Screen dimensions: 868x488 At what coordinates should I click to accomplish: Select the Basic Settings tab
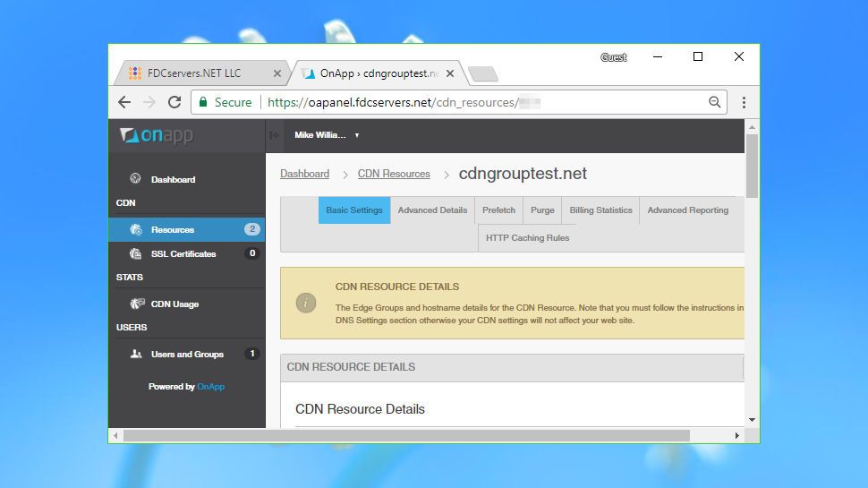point(354,210)
